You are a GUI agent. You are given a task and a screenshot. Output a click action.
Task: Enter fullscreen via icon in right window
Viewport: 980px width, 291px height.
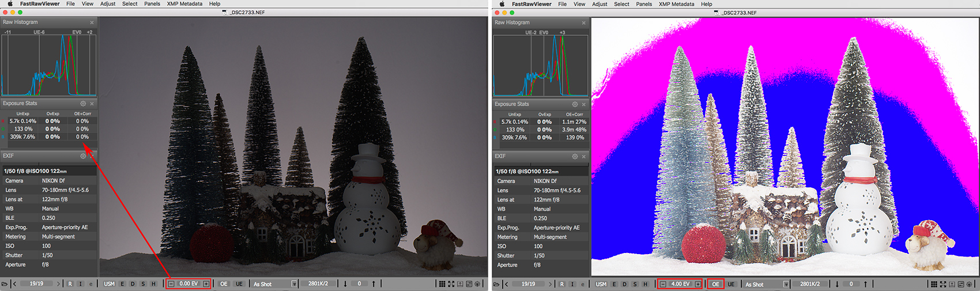click(x=943, y=284)
